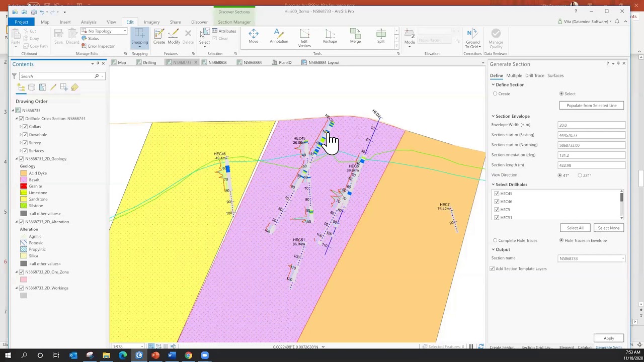Screen dimensions: 644x362
Task: Choose the Edit Vertices tool
Action: [304, 38]
